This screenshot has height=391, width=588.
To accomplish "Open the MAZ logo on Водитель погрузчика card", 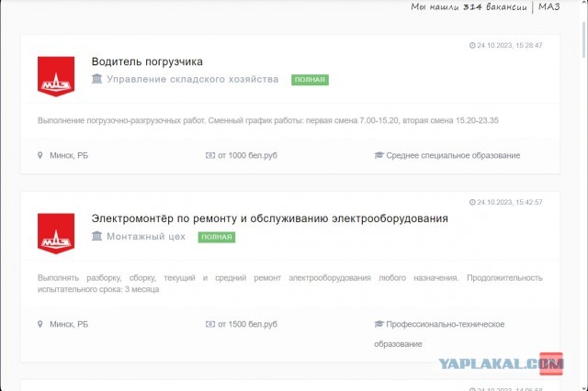I will click(x=56, y=76).
